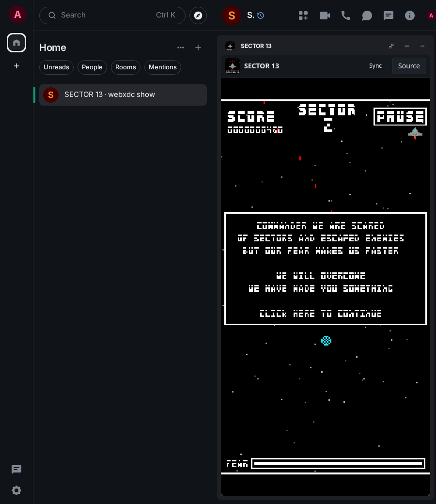Image resolution: width=436 pixels, height=504 pixels.
Task: Click here to continue in game dialog
Action: [320, 314]
